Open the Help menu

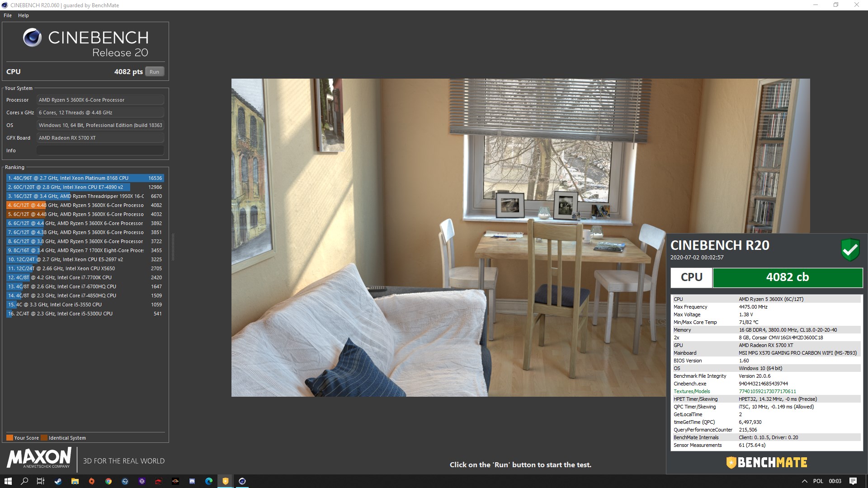pyautogui.click(x=24, y=15)
